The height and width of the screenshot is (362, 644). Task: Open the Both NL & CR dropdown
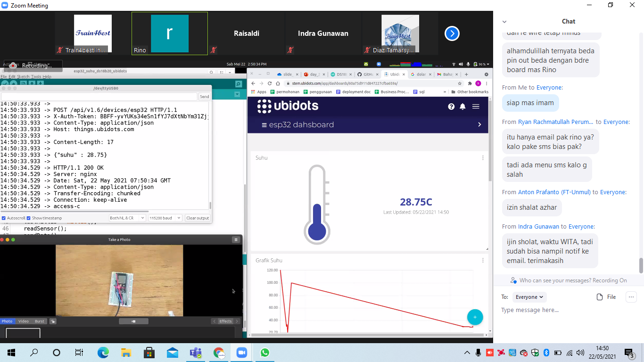127,218
